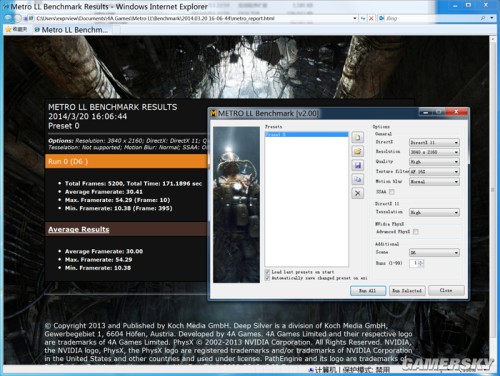Click the Run Selected button

tap(407, 291)
